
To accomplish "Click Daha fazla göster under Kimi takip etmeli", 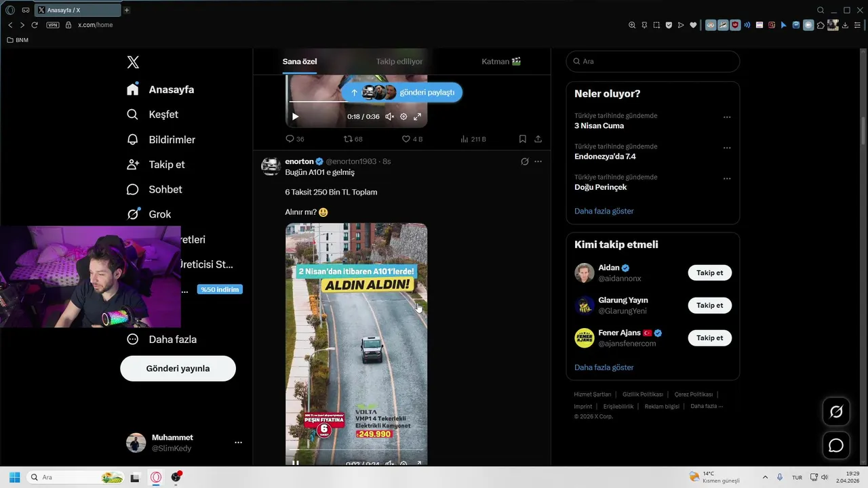I will point(604,367).
